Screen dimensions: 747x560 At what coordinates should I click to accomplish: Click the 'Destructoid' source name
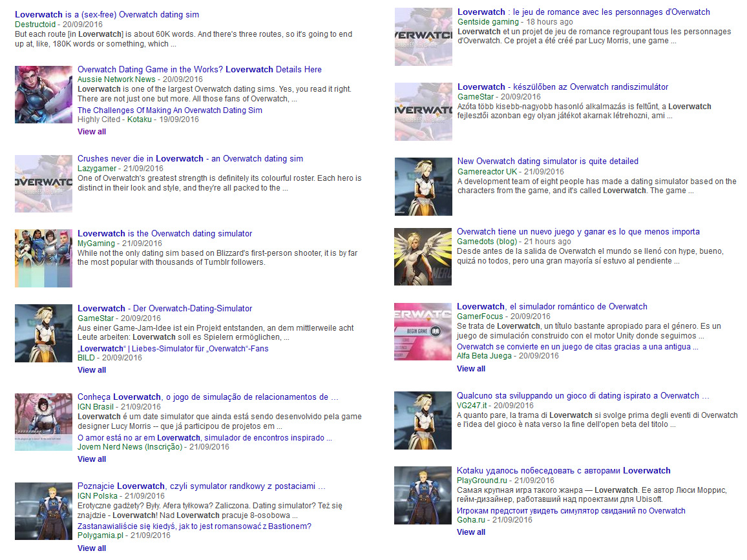click(x=36, y=25)
